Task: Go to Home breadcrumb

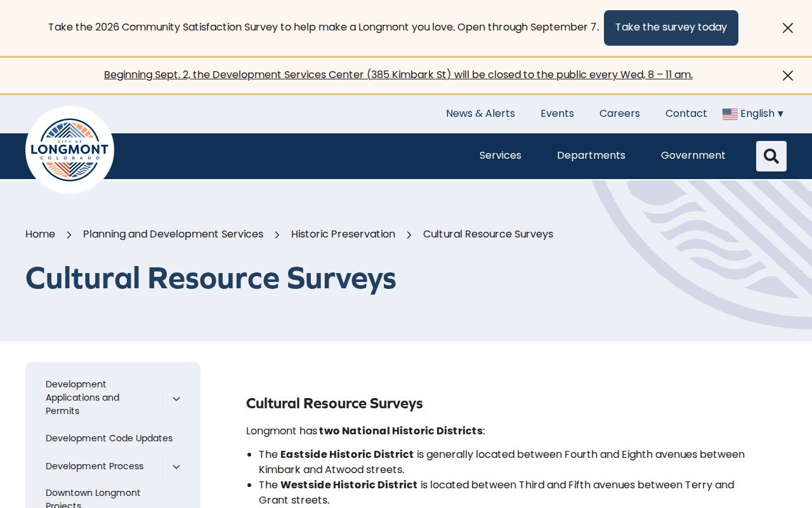Action: click(x=40, y=234)
